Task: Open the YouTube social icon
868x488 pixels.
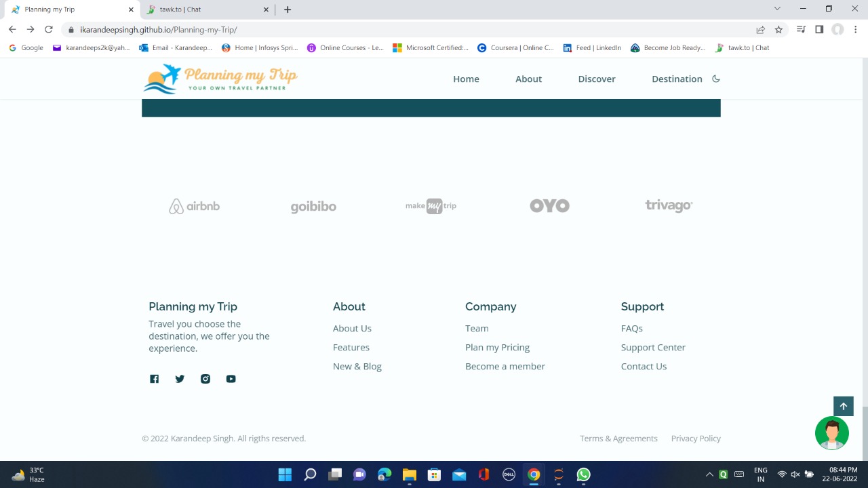Action: tap(231, 378)
